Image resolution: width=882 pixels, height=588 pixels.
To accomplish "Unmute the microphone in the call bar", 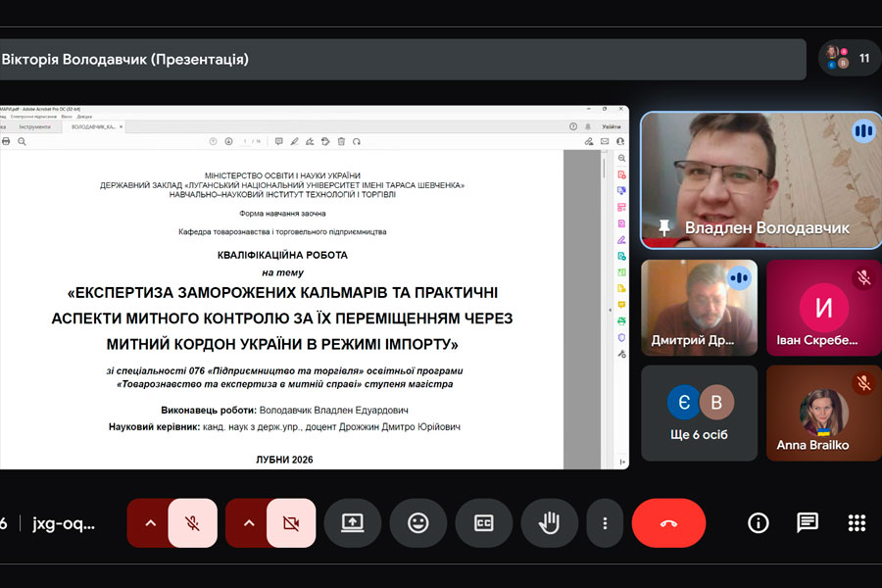I will [192, 523].
